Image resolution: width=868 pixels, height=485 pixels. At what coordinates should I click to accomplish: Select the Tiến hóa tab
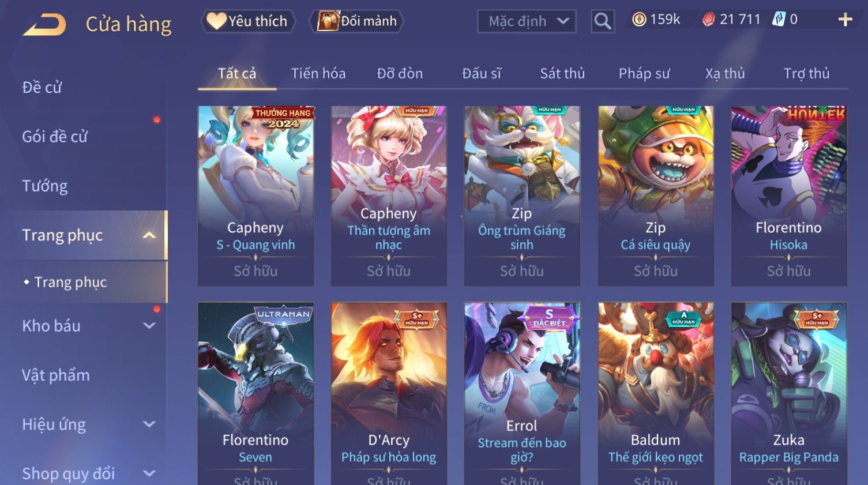click(318, 74)
